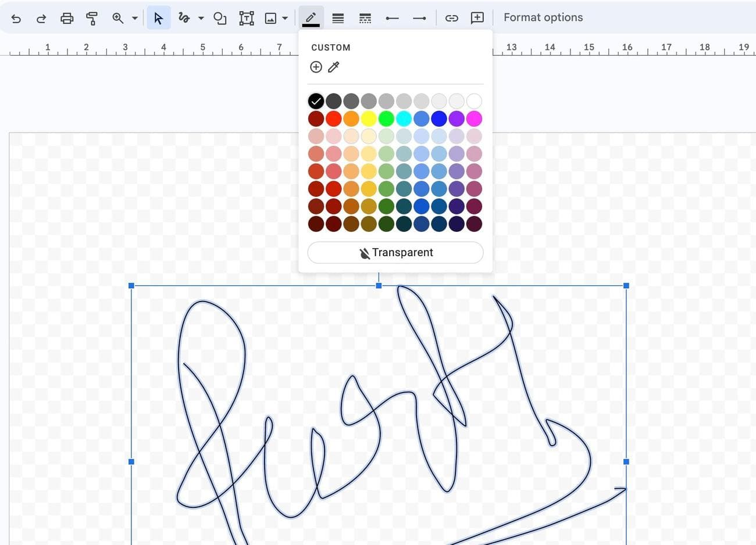The height and width of the screenshot is (545, 756).
Task: Add a comment using the toolbar icon
Action: [477, 18]
